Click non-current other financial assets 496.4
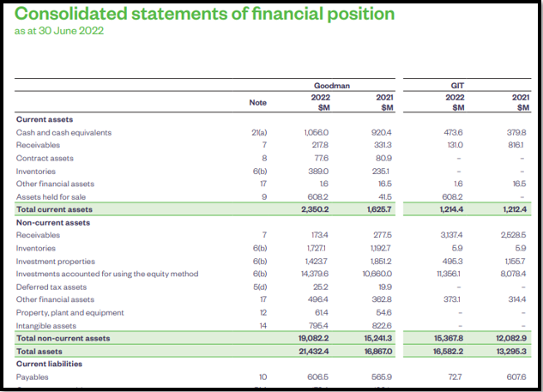The width and height of the screenshot is (543, 392). pos(318,299)
